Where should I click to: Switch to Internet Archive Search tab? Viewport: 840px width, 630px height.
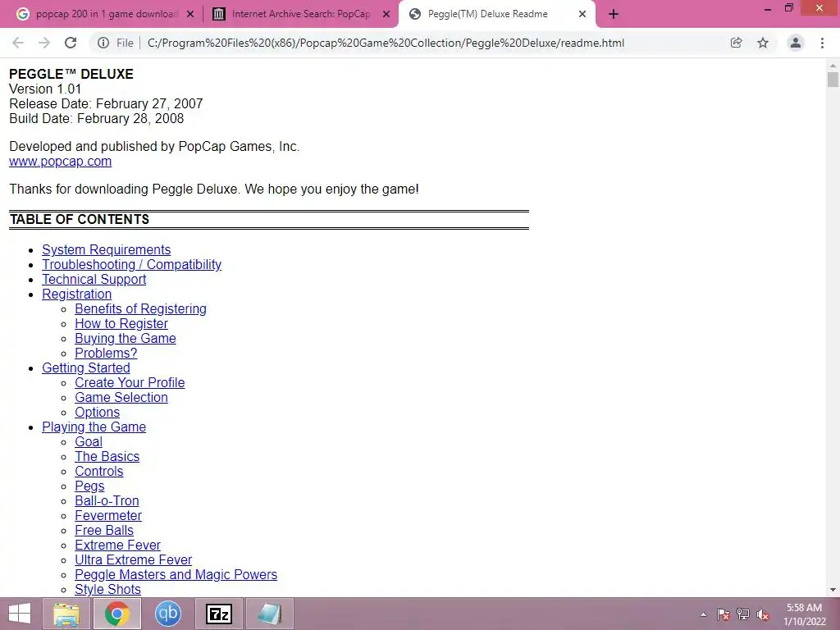301,15
